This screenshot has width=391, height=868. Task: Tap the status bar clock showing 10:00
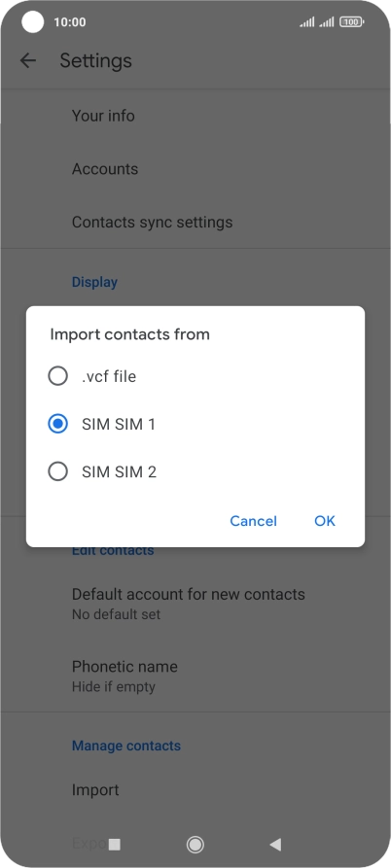click(x=70, y=22)
